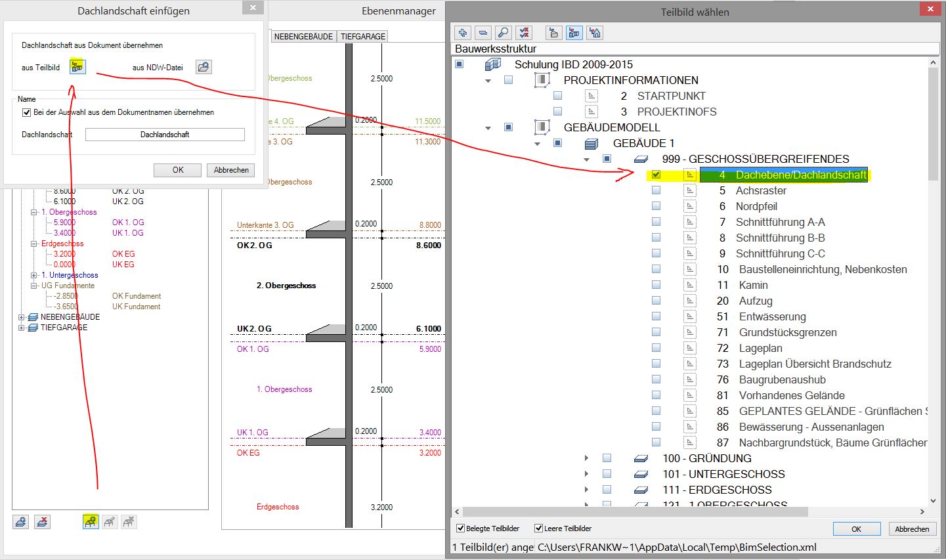Viewport: 946px width, 560px height.
Task: Click the magnifier search icon
Action: (503, 33)
